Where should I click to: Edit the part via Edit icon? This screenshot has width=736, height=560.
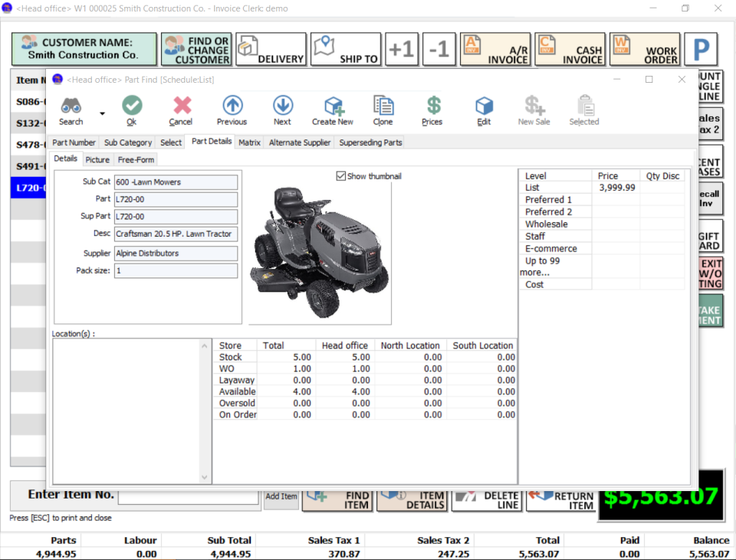484,106
